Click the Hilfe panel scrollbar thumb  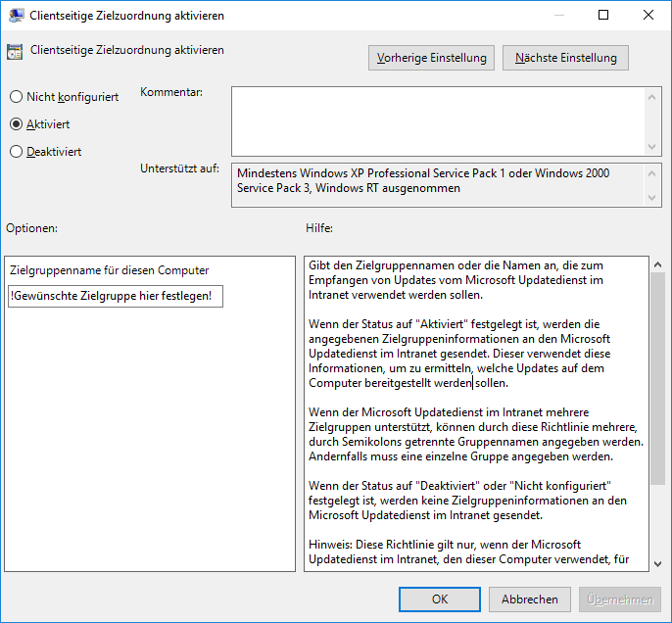tap(657, 382)
